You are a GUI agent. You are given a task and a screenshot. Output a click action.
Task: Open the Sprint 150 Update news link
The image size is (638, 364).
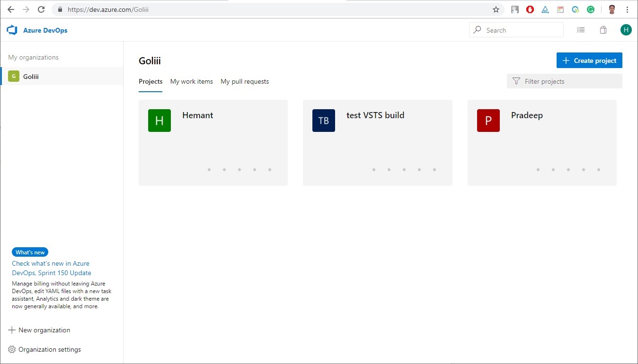[52, 268]
